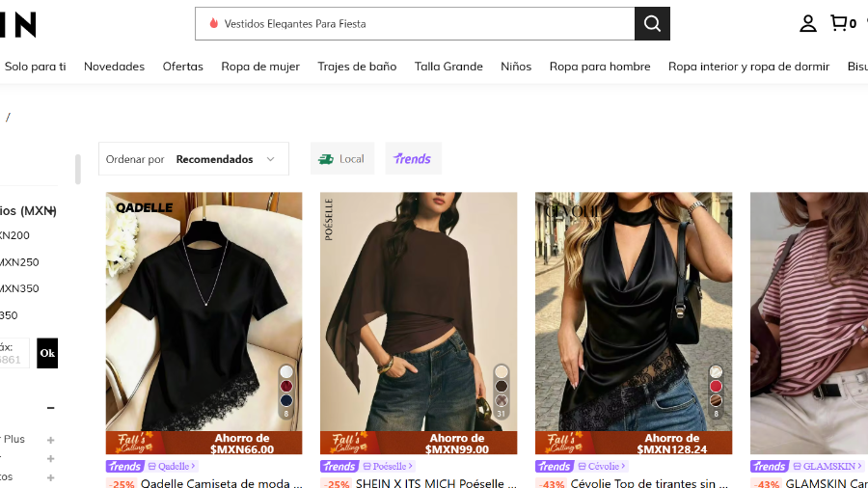Open Qadelle Camiseta de moda product title
868x488 pixels.
[x=222, y=483]
